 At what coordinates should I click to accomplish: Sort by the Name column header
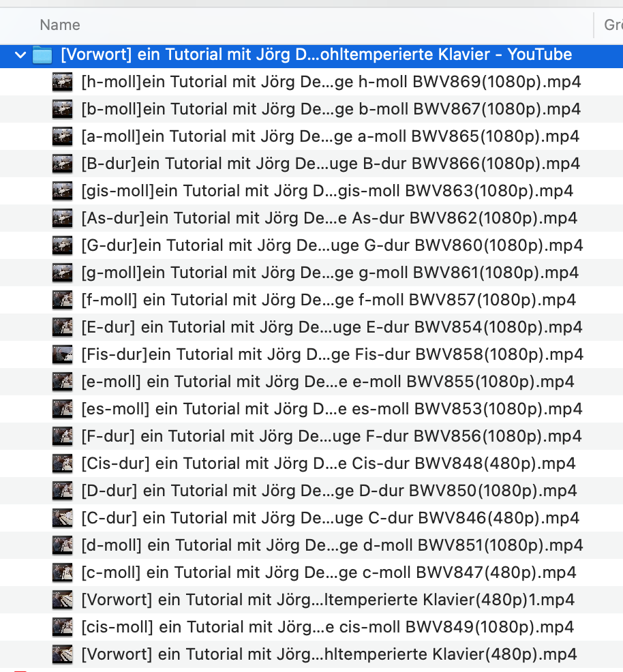tap(60, 25)
